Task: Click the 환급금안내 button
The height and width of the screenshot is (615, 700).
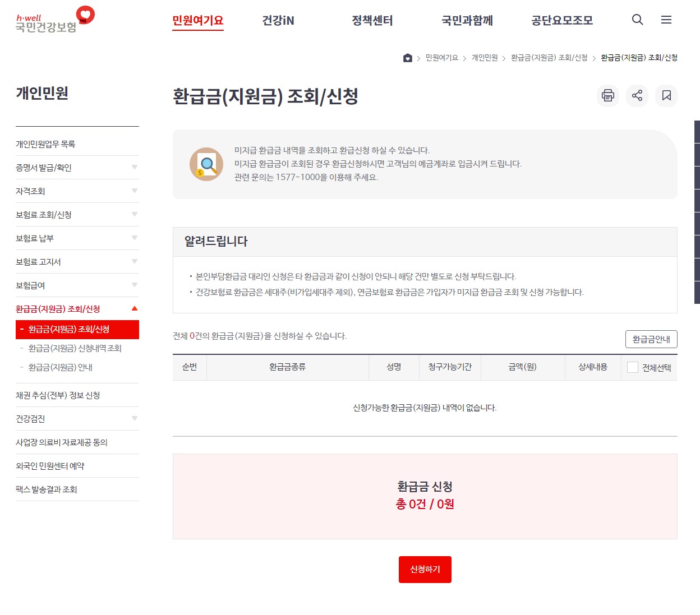Action: coord(651,339)
